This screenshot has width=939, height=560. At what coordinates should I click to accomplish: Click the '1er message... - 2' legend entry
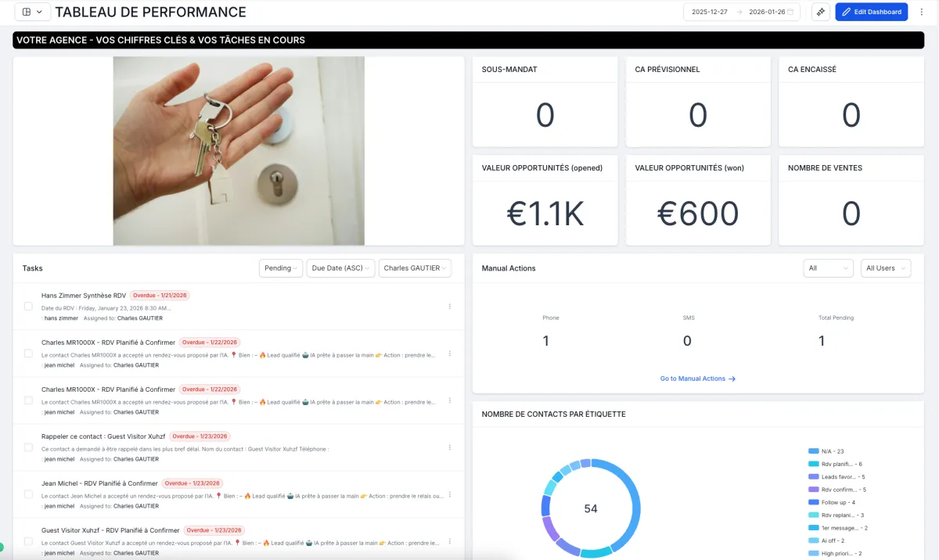click(839, 528)
